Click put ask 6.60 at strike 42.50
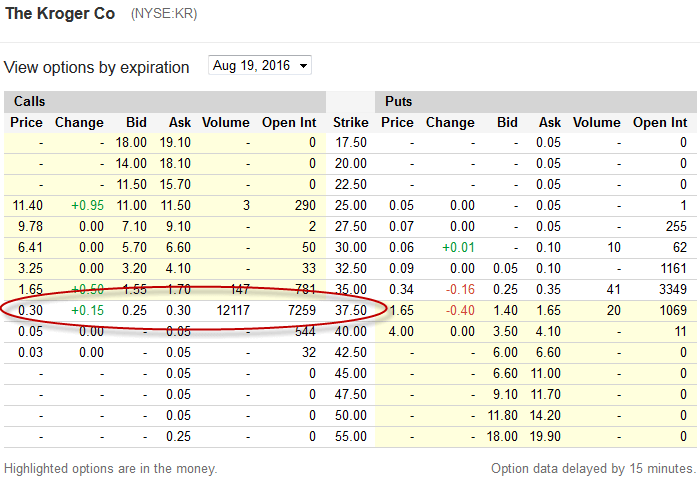The height and width of the screenshot is (482, 700). pos(548,352)
